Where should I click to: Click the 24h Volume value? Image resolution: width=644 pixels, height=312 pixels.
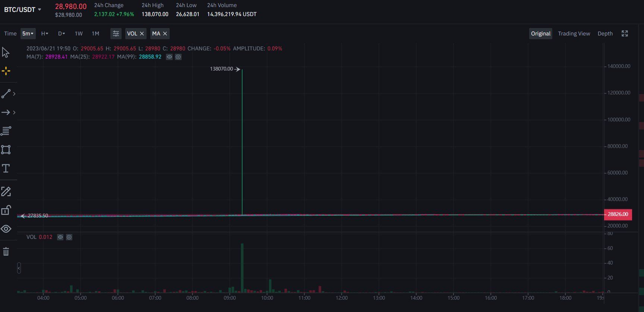(232, 14)
